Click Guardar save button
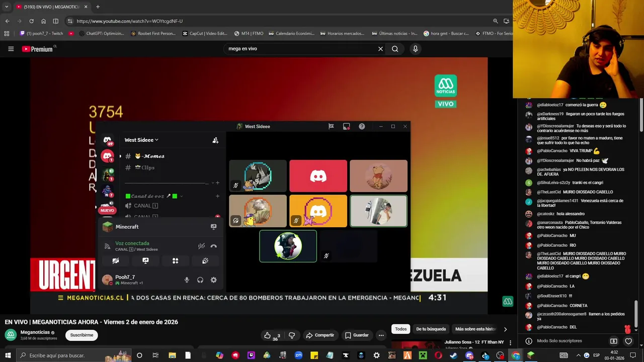 pyautogui.click(x=357, y=335)
